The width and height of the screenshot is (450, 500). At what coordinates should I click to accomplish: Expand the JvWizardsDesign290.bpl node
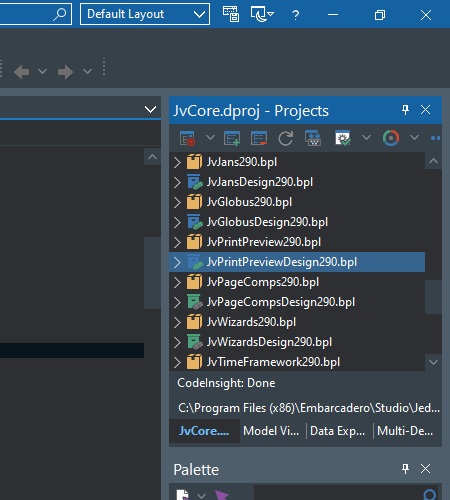point(177,342)
